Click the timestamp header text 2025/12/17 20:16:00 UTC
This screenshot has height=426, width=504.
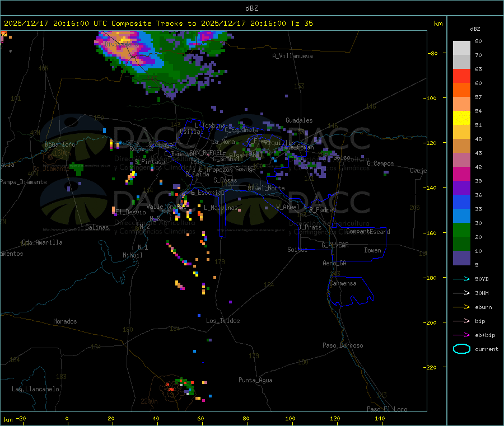pos(55,24)
